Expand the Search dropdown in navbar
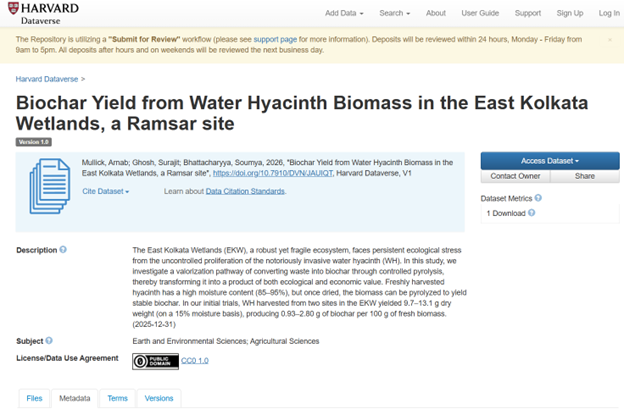The height and width of the screenshot is (409, 624). 395,13
